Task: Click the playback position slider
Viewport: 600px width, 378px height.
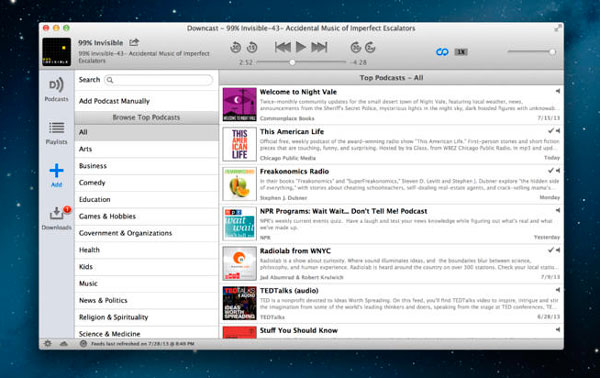Action: (301, 62)
